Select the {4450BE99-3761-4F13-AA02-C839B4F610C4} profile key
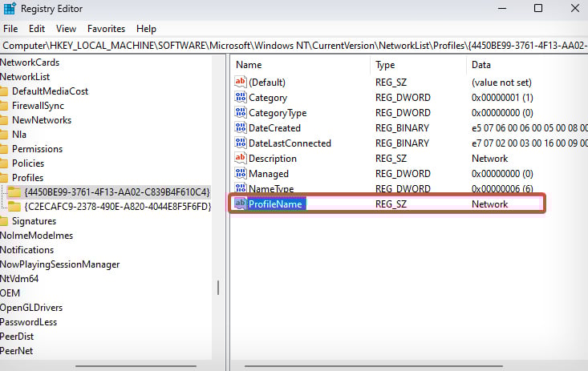This screenshot has width=588, height=371. [117, 192]
